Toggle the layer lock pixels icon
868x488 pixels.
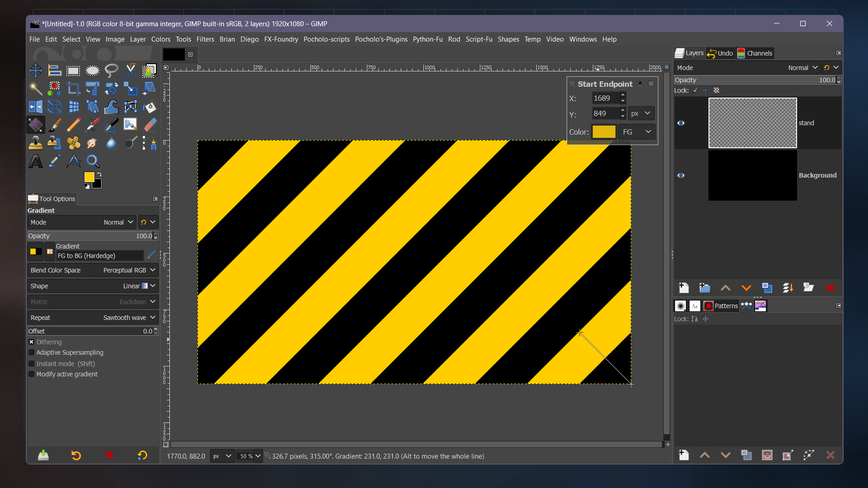point(695,90)
